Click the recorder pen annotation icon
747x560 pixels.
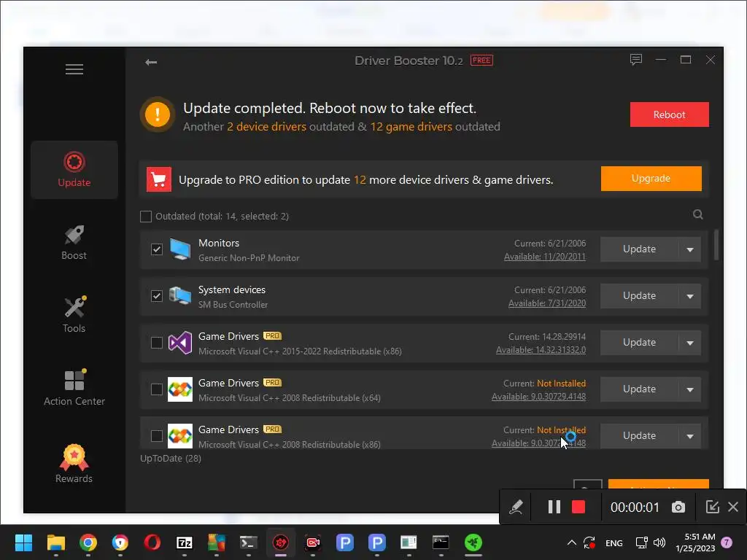click(x=516, y=507)
